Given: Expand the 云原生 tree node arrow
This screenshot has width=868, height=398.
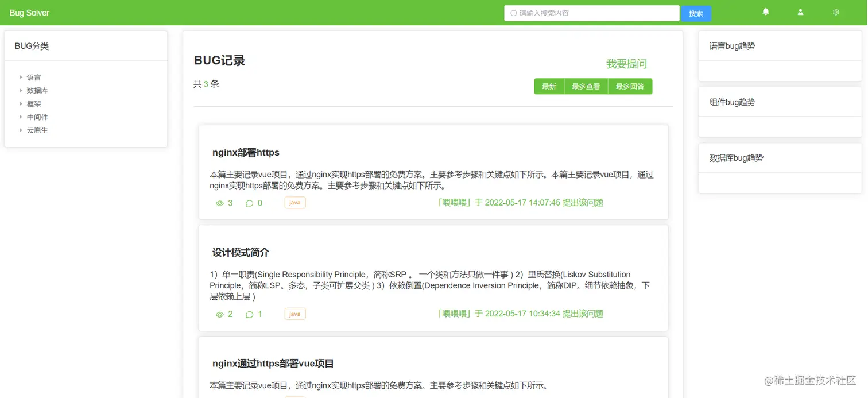Looking at the screenshot, I should pyautogui.click(x=21, y=130).
